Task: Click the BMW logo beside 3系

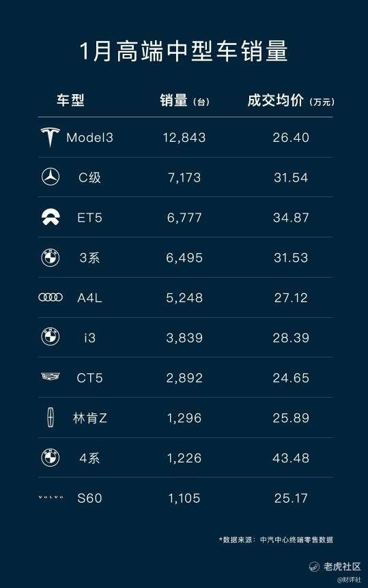Action: pos(51,258)
